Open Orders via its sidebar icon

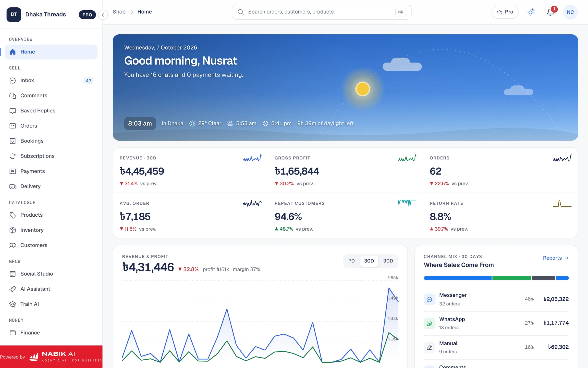click(x=12, y=126)
